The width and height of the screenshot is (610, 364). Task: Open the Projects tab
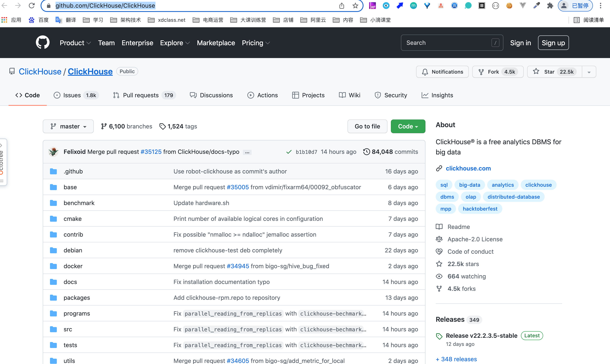coord(308,95)
